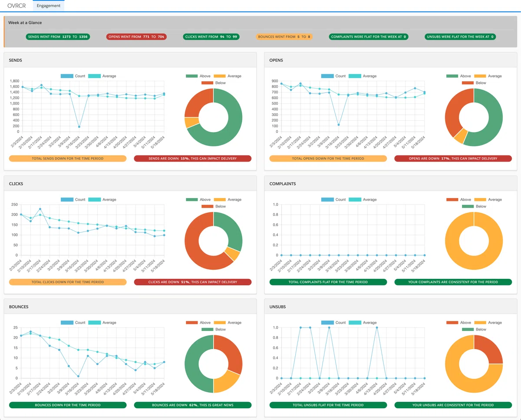Toggle the Average legend item in Sends donut
The height and width of the screenshot is (420, 521).
click(x=228, y=76)
